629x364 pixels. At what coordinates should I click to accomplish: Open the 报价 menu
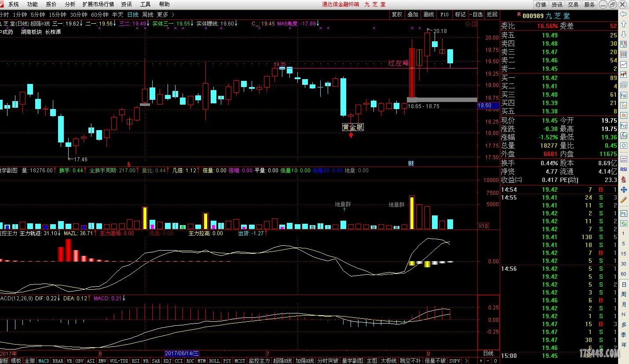point(51,4)
